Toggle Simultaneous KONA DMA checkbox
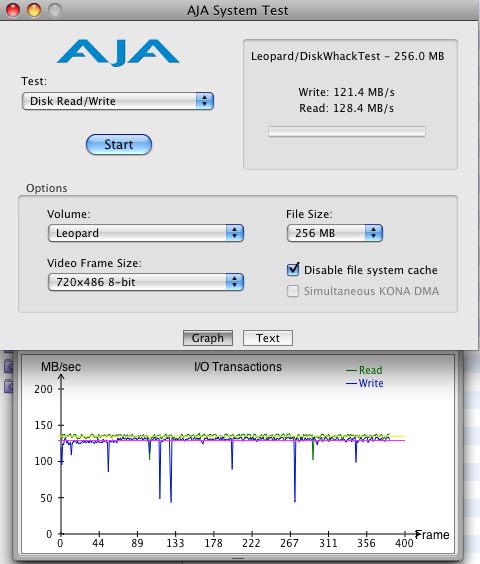Viewport: 480px width, 564px height. (293, 291)
